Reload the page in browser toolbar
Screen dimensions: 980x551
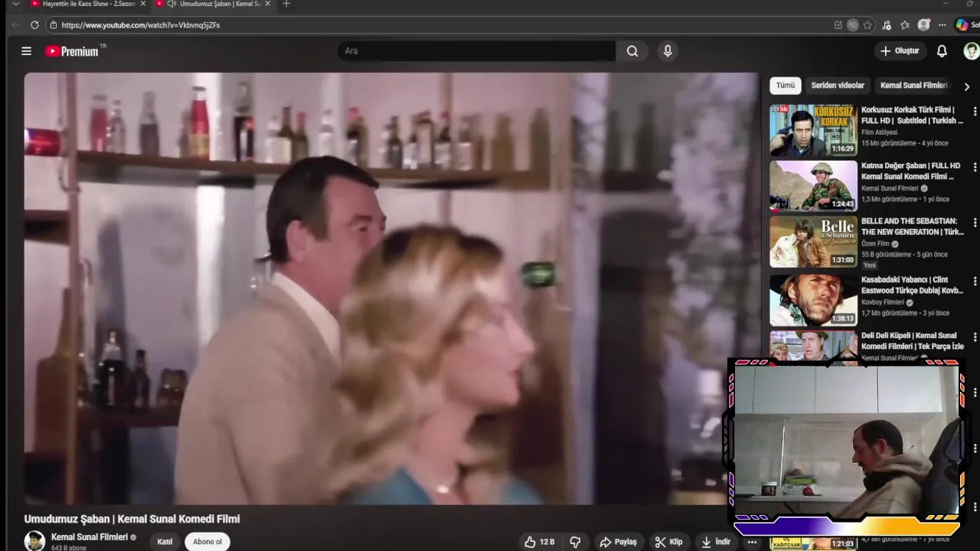pyautogui.click(x=34, y=25)
